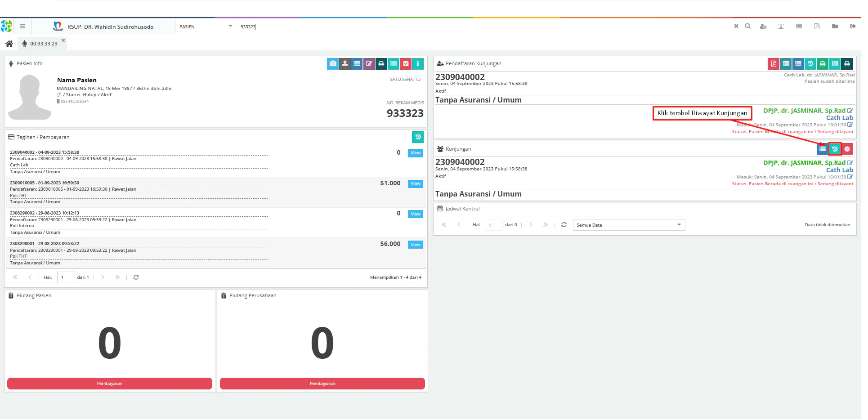This screenshot has height=420, width=868.
Task: Click the SATU SEHAT ID label
Action: pyautogui.click(x=405, y=80)
